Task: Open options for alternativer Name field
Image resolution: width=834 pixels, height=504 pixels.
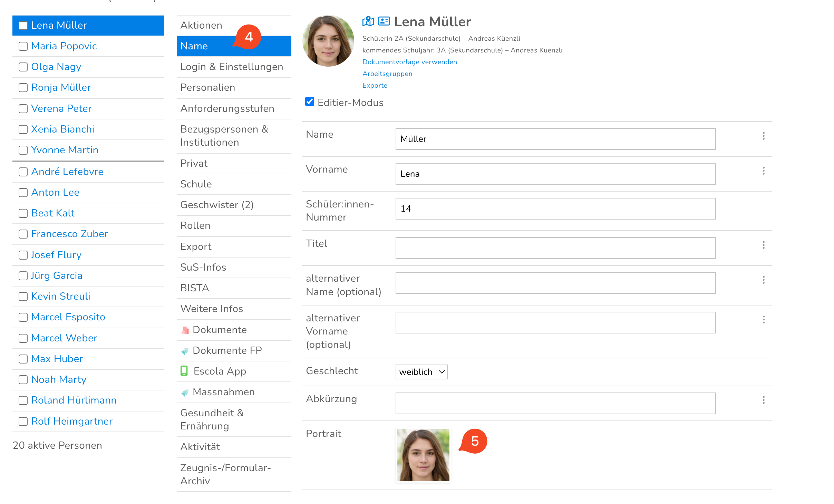Action: pos(764,280)
